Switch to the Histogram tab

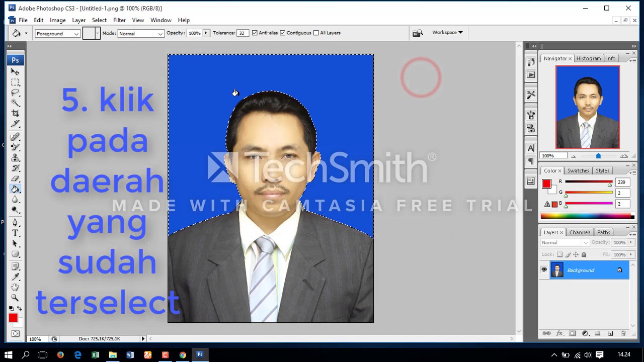click(x=589, y=58)
